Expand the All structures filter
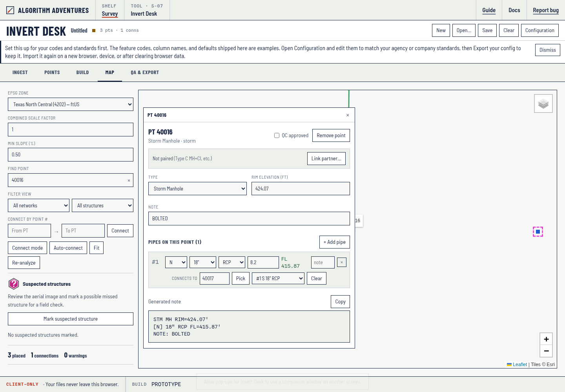Viewport: 565px width, 392px height. point(102,205)
